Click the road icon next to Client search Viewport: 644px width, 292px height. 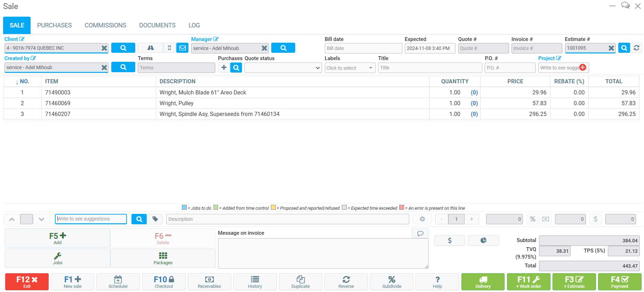click(150, 48)
